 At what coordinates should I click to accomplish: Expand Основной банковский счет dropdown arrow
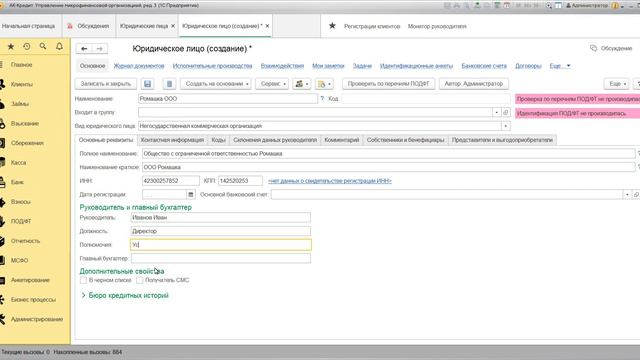pyautogui.click(x=627, y=195)
